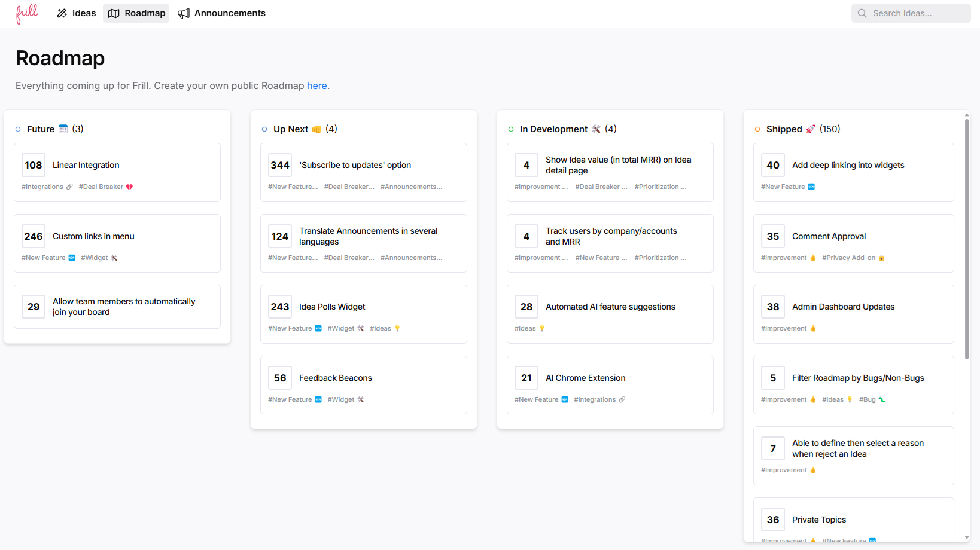The height and width of the screenshot is (550, 980).
Task: Vote for Idea Polls Widget (243)
Action: point(280,307)
